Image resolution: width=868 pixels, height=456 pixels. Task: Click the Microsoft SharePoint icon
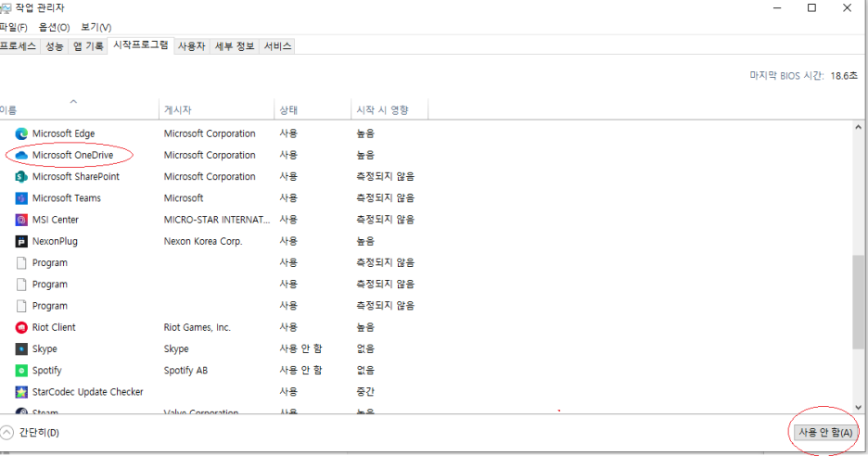click(x=21, y=176)
